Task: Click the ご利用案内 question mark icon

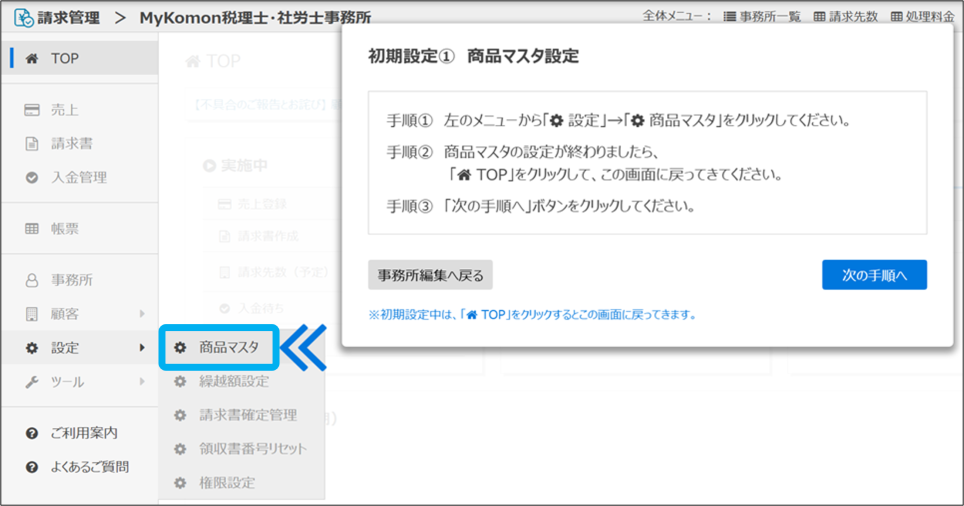Action: click(32, 433)
